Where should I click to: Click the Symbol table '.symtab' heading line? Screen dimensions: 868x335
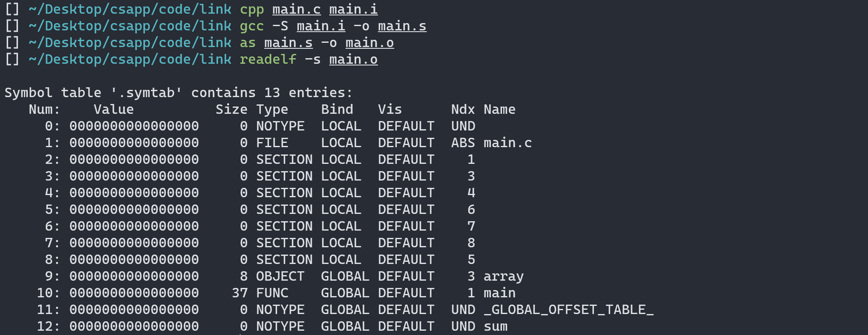[x=178, y=92]
